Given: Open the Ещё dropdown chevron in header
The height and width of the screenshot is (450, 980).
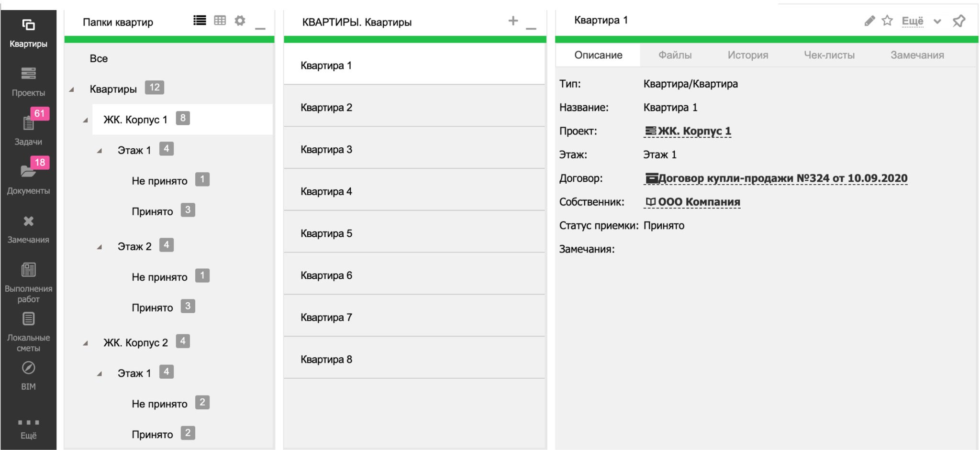Looking at the screenshot, I should [937, 22].
